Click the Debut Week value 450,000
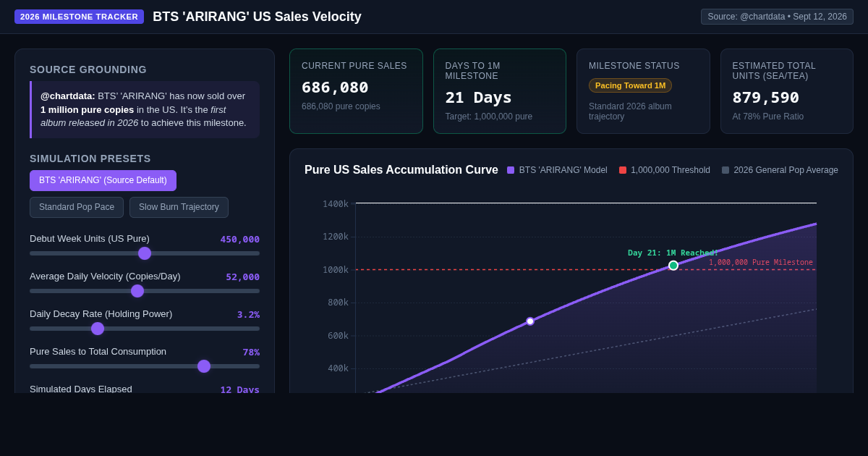This screenshot has width=868, height=456. click(239, 240)
